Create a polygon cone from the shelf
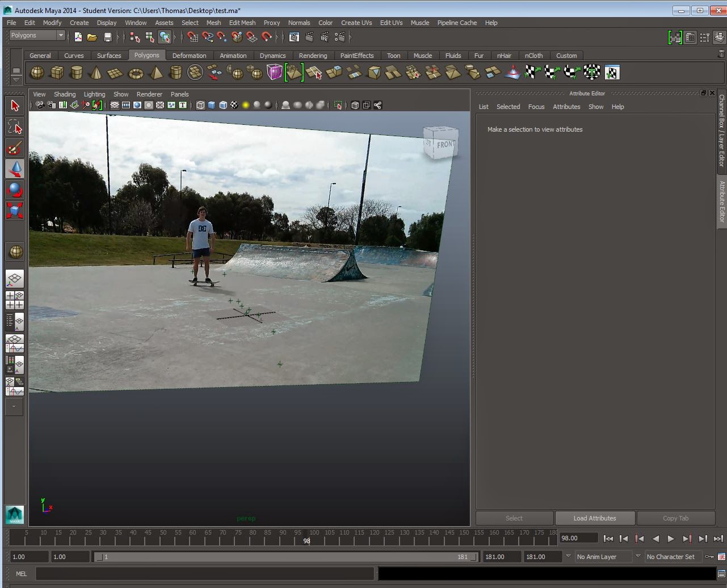This screenshot has height=588, width=727. (x=96, y=72)
